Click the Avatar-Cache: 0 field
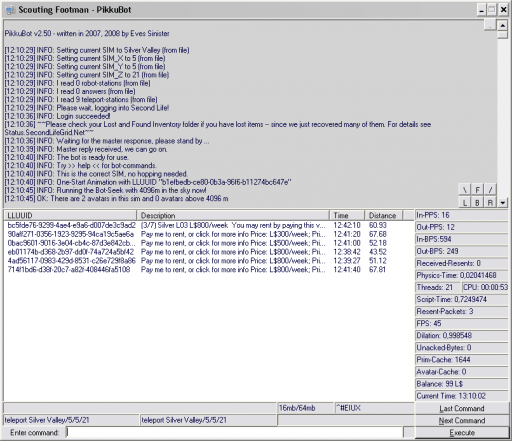This screenshot has width=512, height=441. [462, 372]
